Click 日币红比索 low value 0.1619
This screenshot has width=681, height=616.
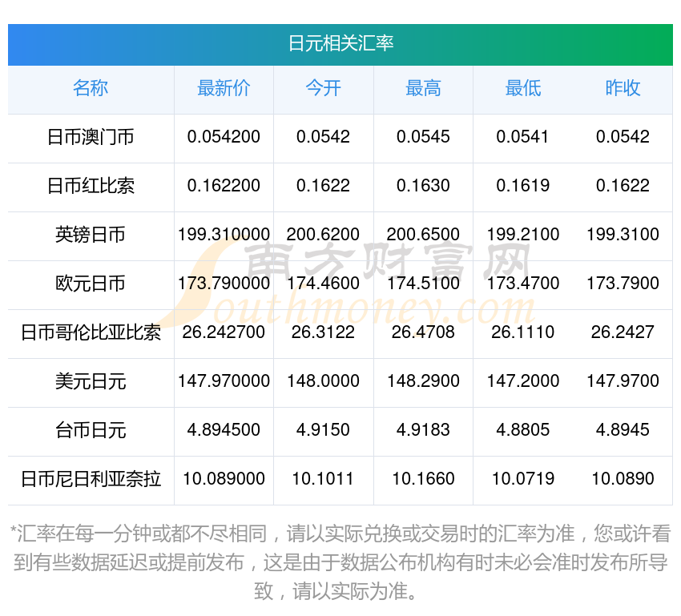click(x=523, y=186)
